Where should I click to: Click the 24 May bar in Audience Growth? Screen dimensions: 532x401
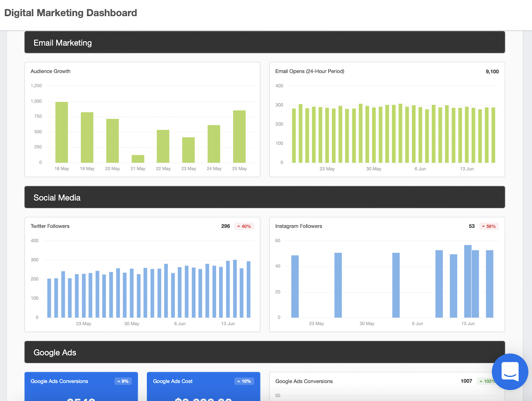[214, 144]
